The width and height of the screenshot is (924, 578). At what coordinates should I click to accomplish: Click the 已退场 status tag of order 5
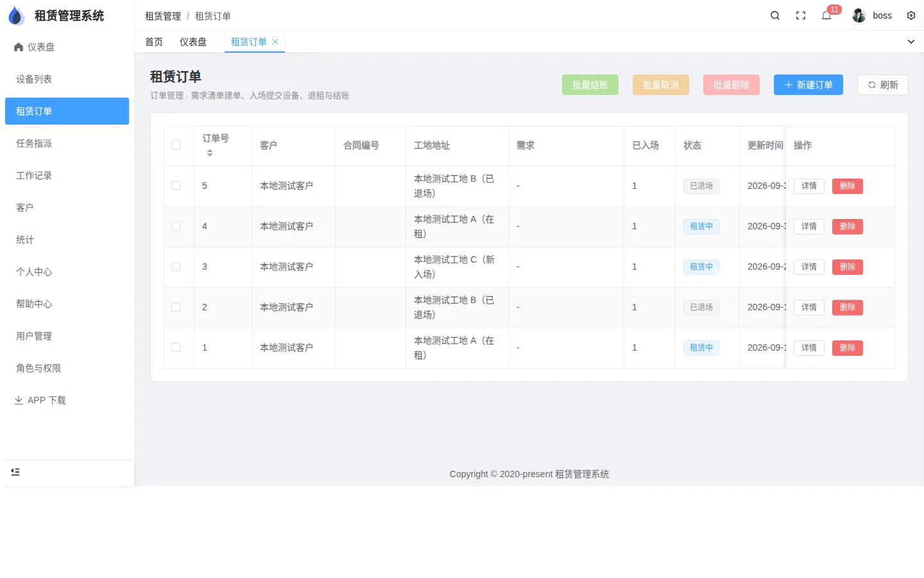(701, 186)
